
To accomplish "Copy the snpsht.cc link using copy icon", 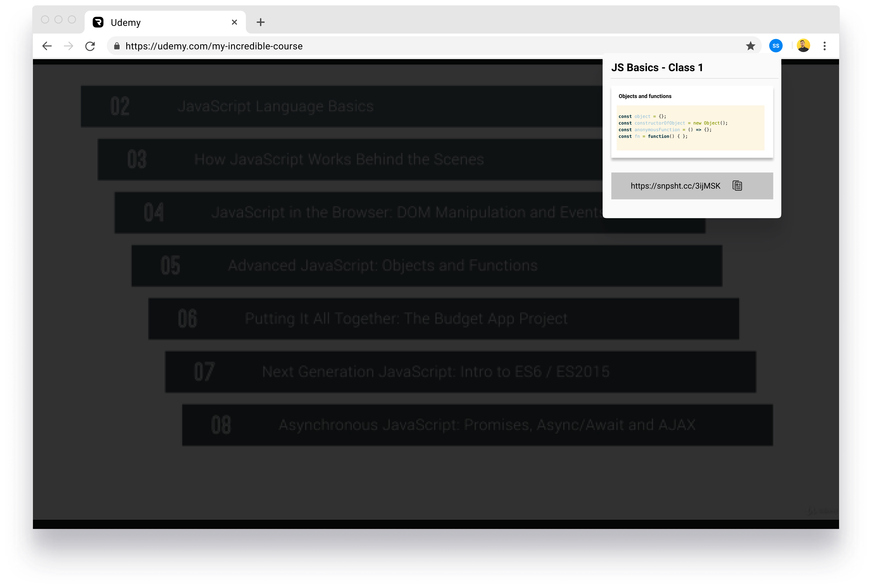I will click(737, 186).
